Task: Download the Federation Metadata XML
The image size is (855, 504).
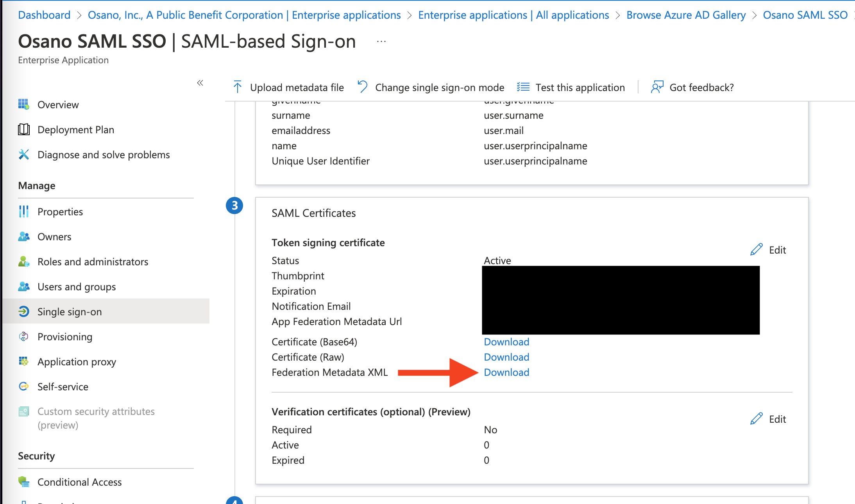Action: 506,372
